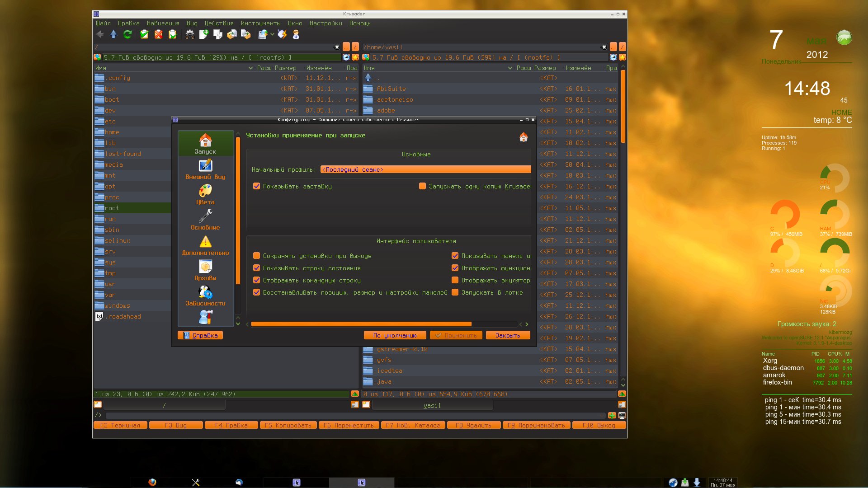The width and height of the screenshot is (868, 488).
Task: Click the house icon in configurator header
Action: (x=524, y=137)
